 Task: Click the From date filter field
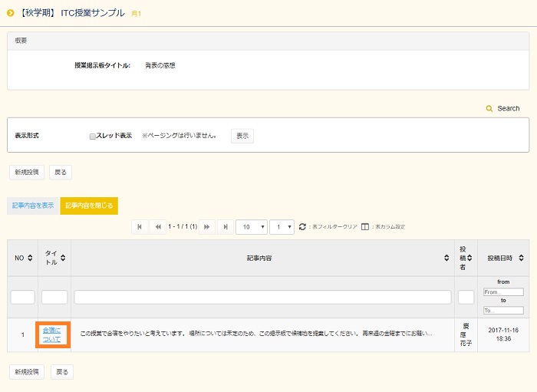(503, 292)
